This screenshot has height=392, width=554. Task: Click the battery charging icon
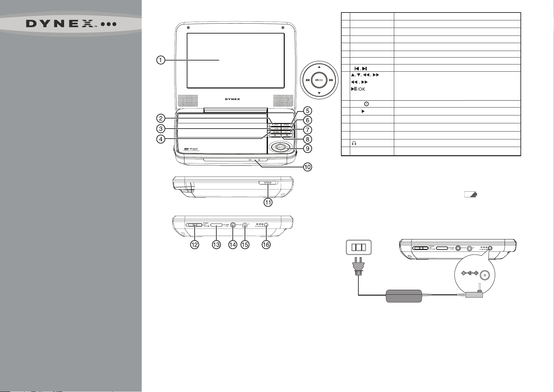(470, 195)
